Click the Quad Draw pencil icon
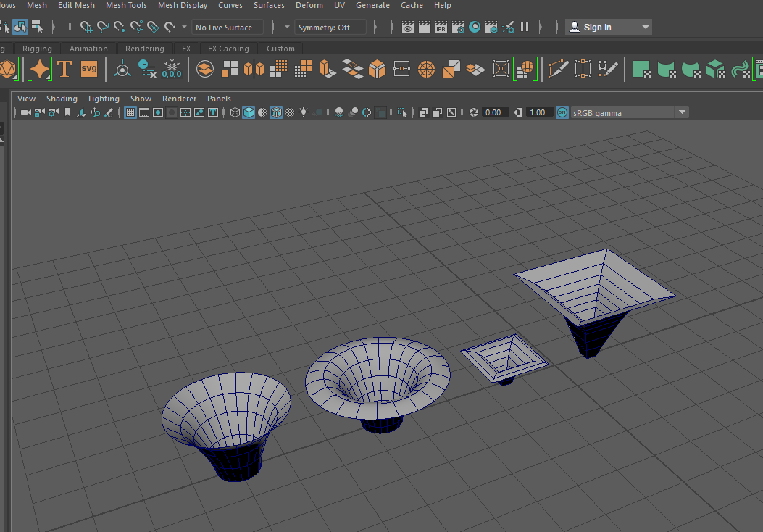The width and height of the screenshot is (763, 532). tap(608, 69)
